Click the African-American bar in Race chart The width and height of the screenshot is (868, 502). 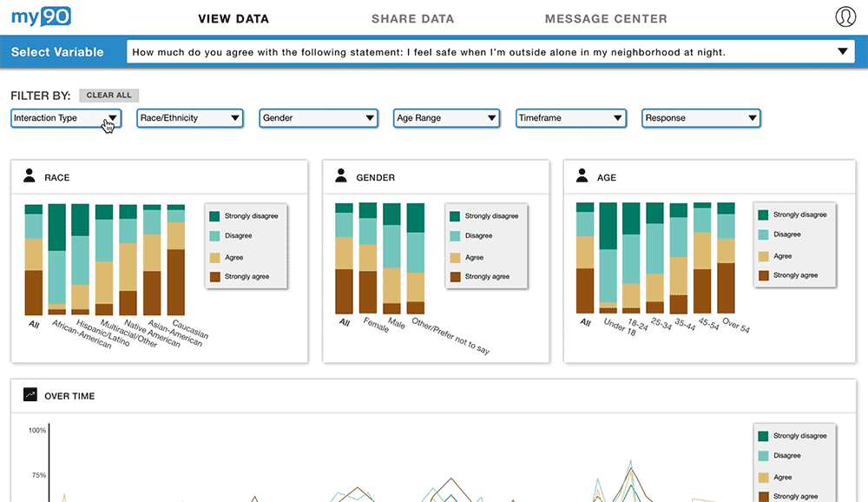click(57, 260)
